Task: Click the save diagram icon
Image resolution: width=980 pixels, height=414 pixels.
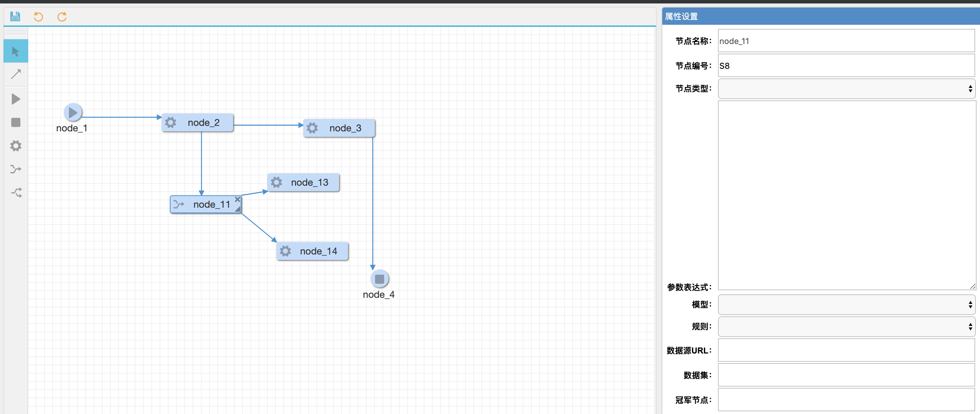Action: coord(15,17)
